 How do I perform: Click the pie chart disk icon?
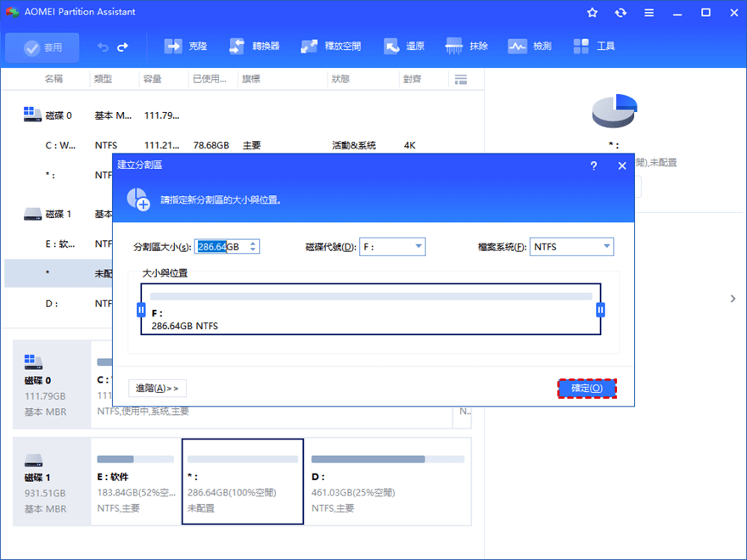pos(615,111)
